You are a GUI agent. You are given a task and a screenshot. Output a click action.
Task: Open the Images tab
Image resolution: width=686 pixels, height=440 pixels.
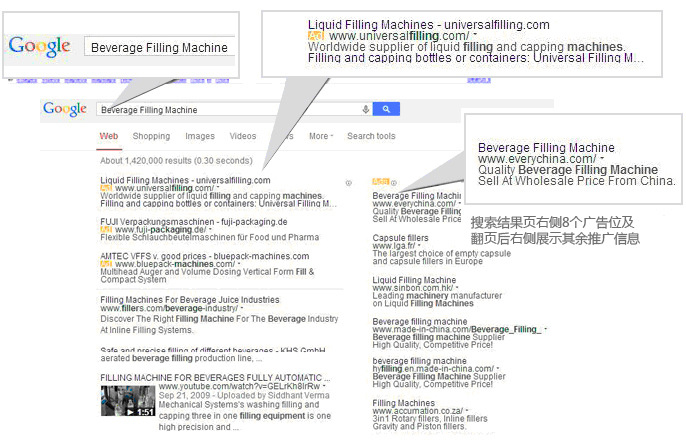(200, 136)
